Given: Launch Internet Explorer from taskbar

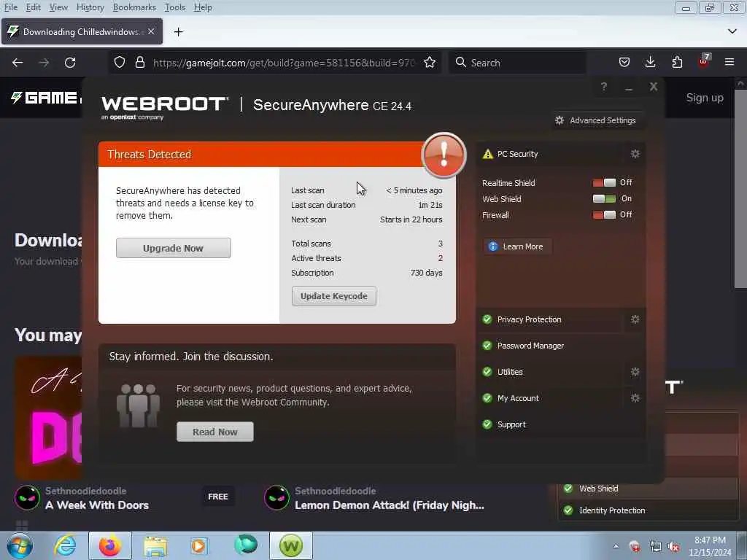Looking at the screenshot, I should [65, 546].
